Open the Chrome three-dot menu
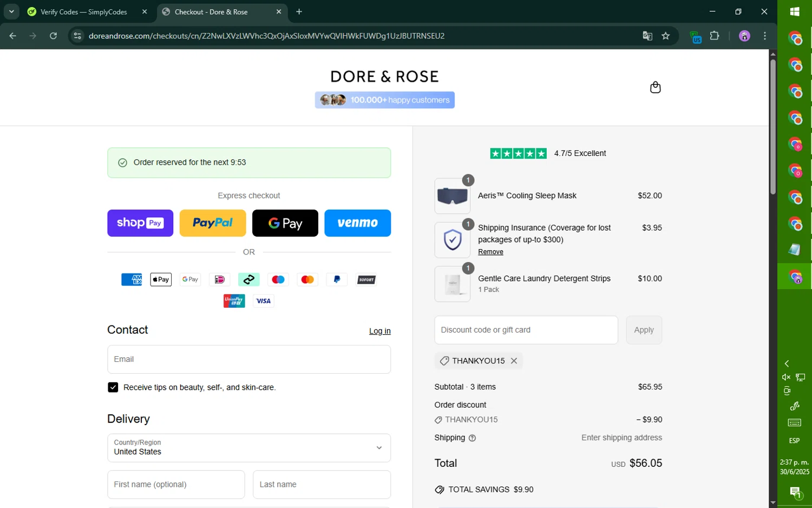Viewport: 812px width, 508px height. [765, 36]
